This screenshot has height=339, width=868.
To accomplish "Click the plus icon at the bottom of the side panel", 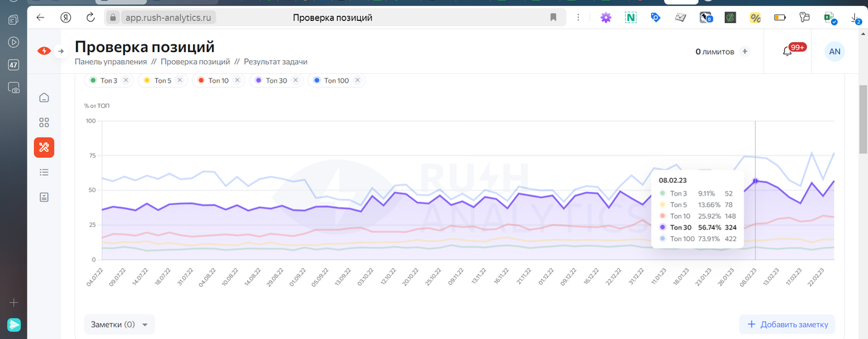I will 13,302.
